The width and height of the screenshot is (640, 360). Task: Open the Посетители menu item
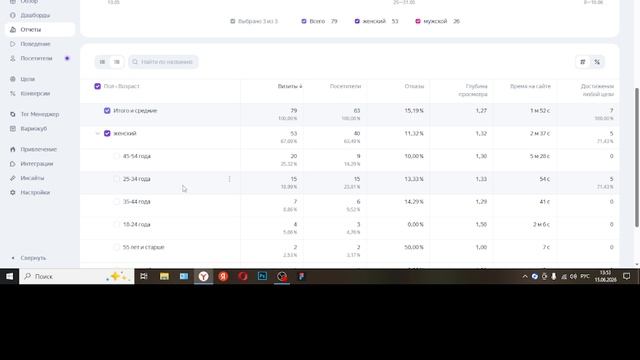(36, 58)
